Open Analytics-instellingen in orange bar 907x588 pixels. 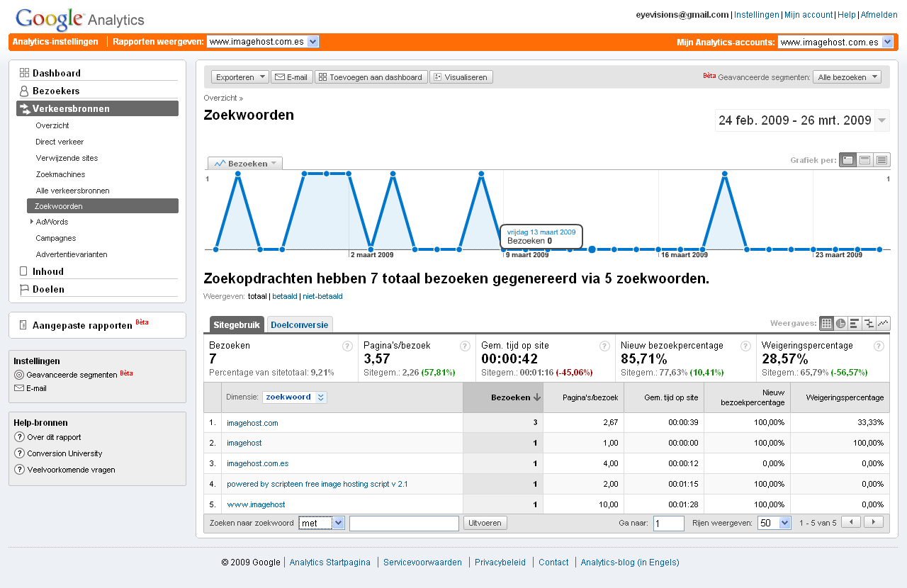click(x=55, y=42)
